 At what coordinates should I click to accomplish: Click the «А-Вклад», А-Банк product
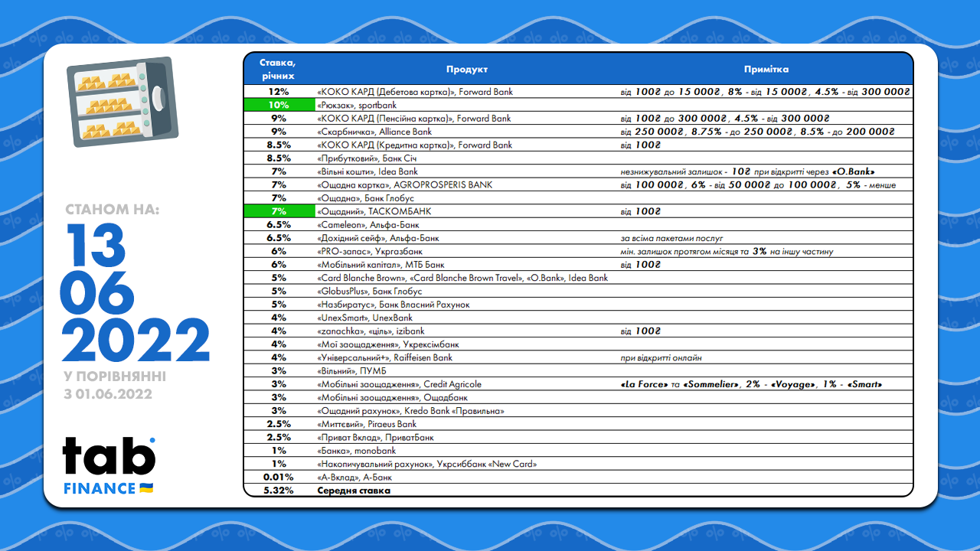pyautogui.click(x=354, y=477)
